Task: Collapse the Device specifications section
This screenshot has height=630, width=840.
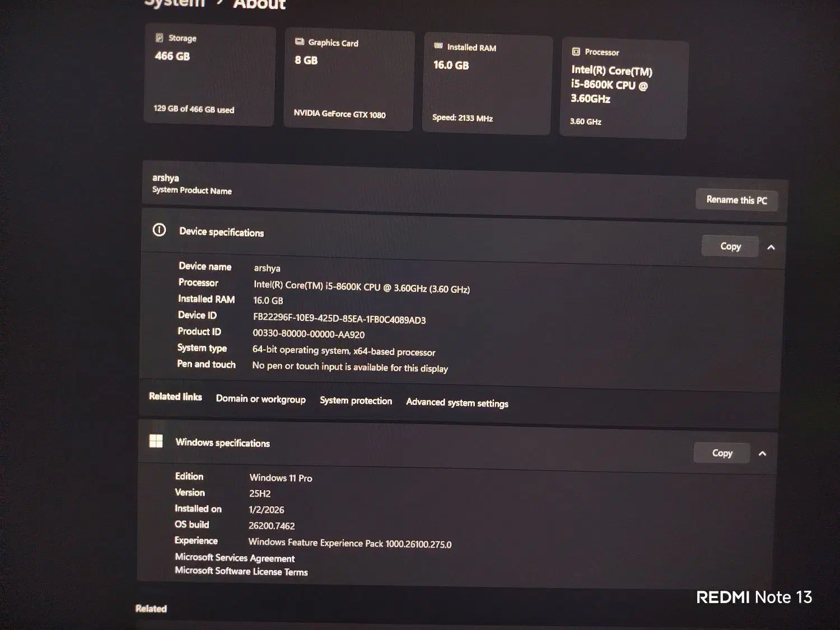Action: 771,248
